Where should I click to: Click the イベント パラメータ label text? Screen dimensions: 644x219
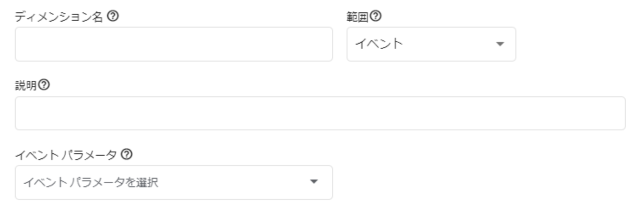pos(66,155)
